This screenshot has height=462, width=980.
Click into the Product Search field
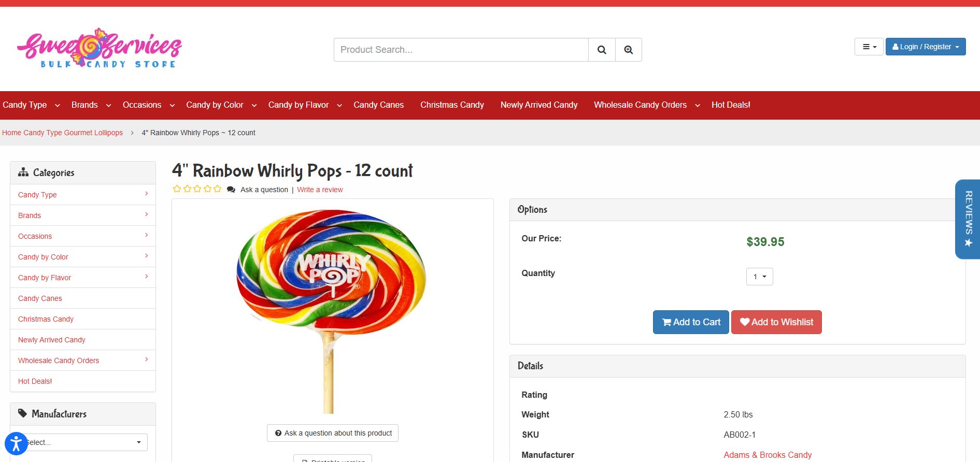[x=461, y=50]
